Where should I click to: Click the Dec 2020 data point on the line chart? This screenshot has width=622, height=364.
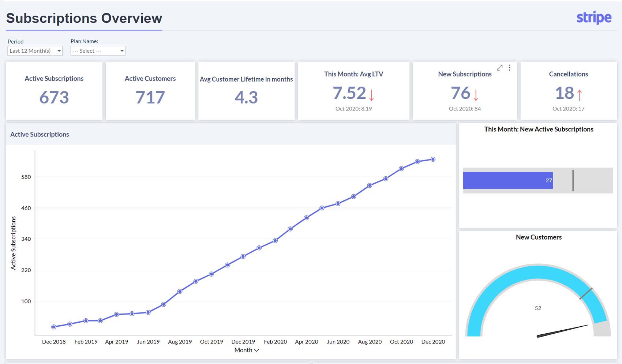click(433, 159)
